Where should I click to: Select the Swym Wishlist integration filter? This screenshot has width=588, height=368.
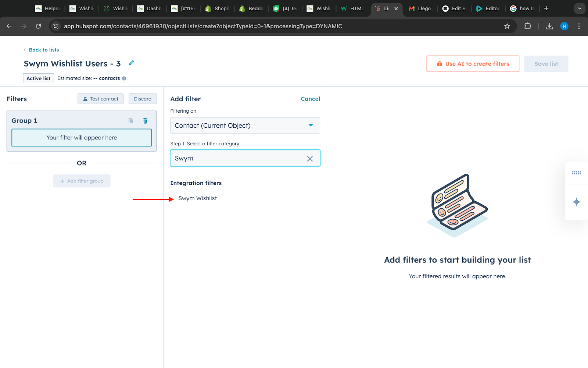coord(197,198)
